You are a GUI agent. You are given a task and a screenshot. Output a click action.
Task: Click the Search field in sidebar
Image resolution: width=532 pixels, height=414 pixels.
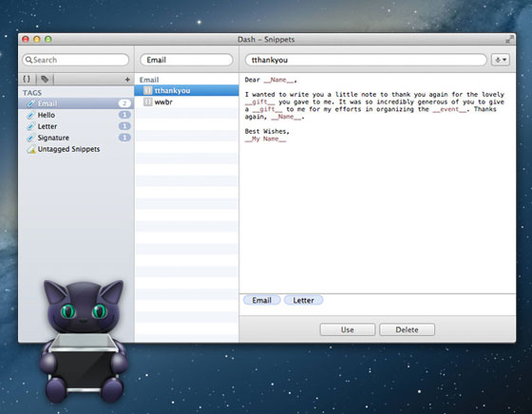(x=76, y=60)
